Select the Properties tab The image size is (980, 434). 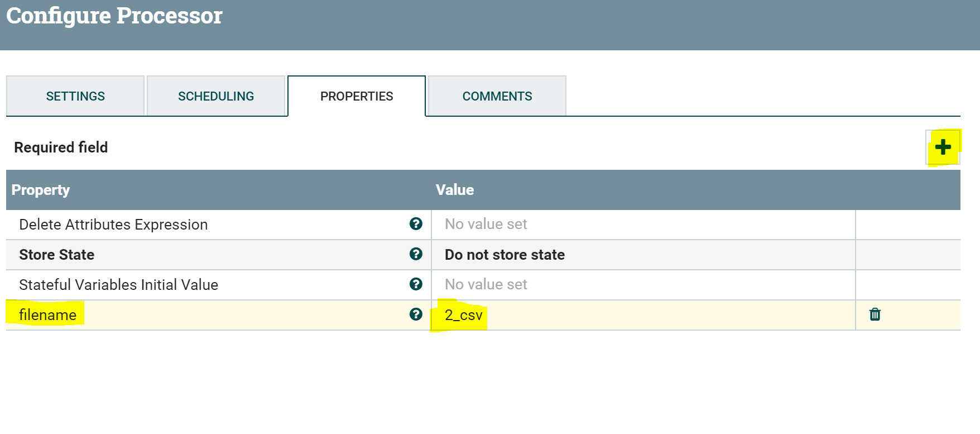coord(357,96)
